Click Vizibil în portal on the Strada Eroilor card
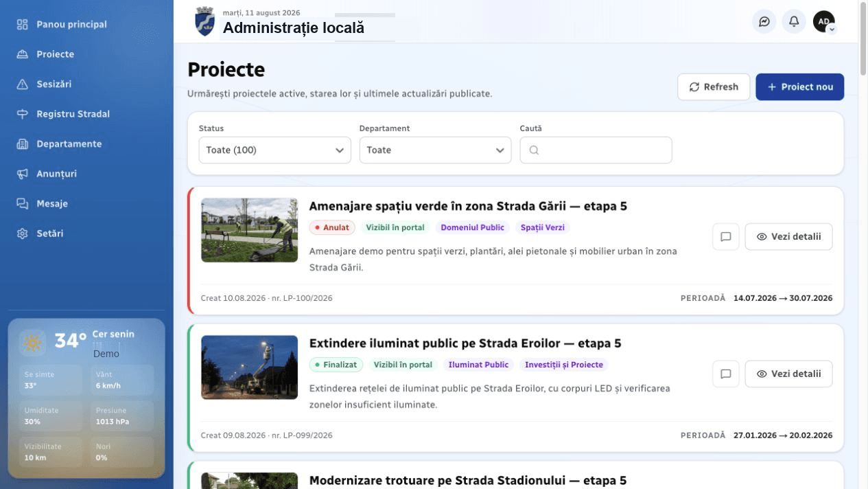868x489 pixels. click(x=403, y=365)
